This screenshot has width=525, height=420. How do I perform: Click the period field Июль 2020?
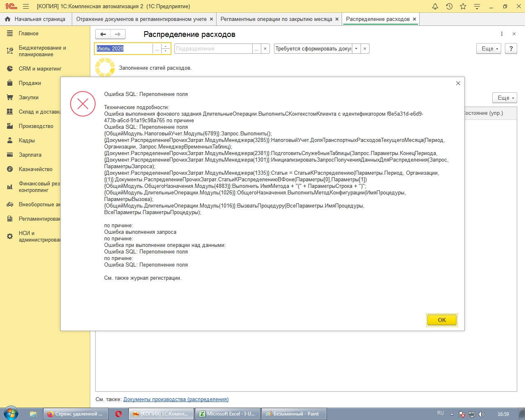(123, 49)
